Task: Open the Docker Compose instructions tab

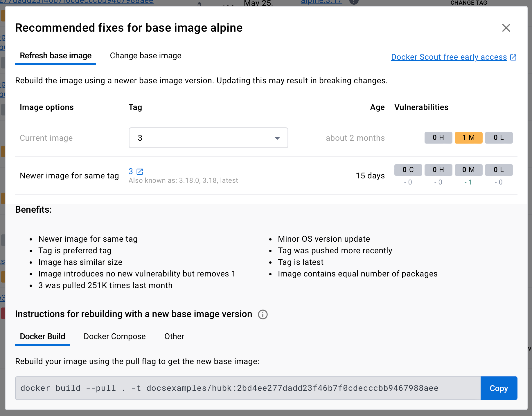Action: tap(115, 337)
